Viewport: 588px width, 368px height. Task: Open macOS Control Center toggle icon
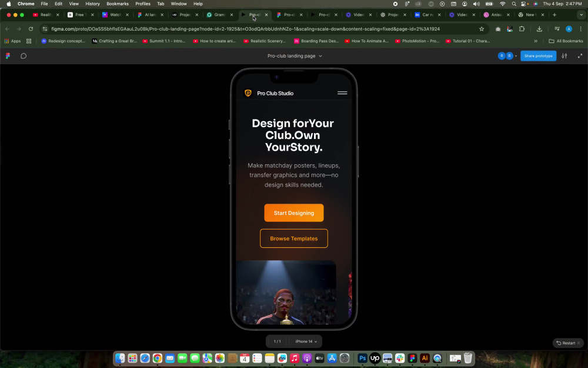click(524, 4)
